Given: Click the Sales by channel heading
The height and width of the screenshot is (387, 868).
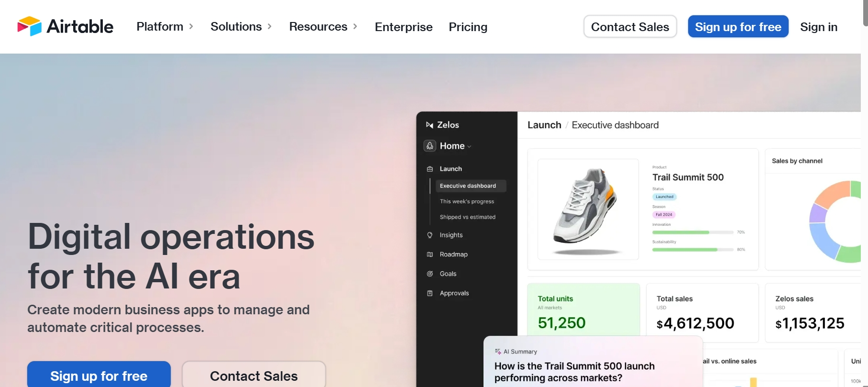Looking at the screenshot, I should point(797,161).
